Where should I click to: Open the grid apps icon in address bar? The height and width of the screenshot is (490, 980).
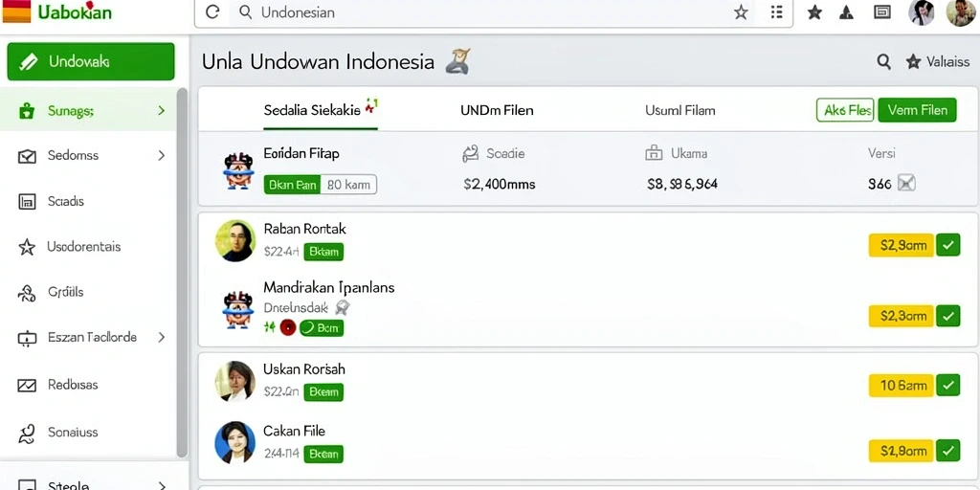(776, 11)
